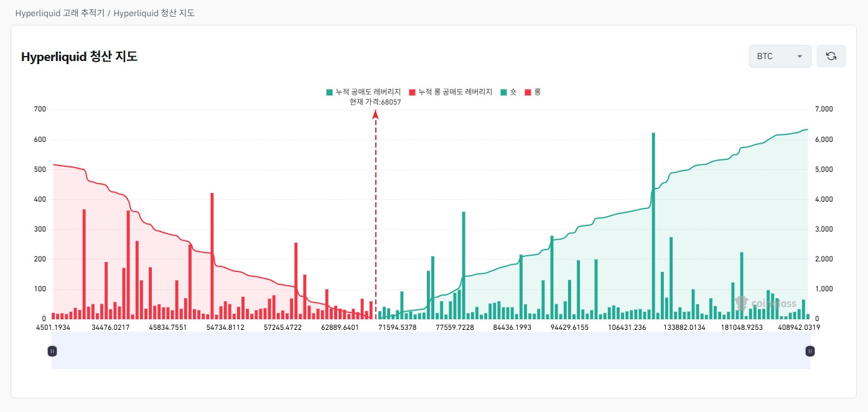The image size is (868, 412).
Task: Click the light-blue zoom range bar
Action: pos(431,350)
